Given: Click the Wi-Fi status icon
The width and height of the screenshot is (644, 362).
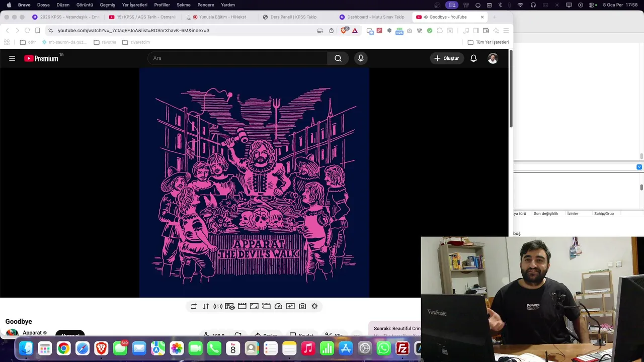Looking at the screenshot, I should click(520, 5).
